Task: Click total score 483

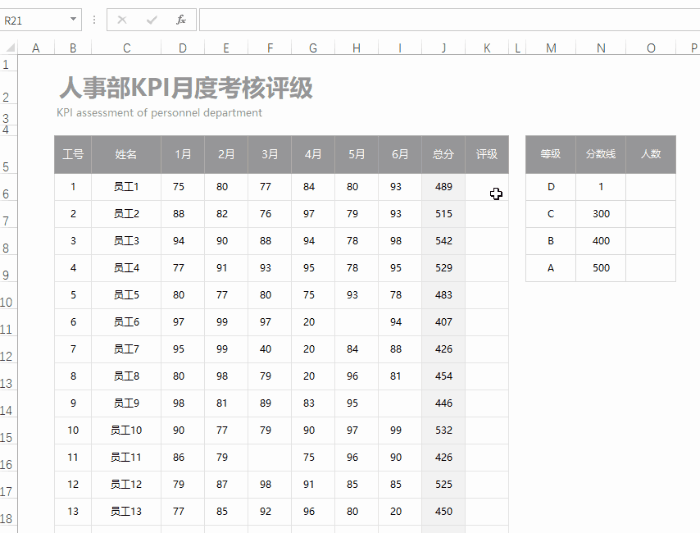Action: pyautogui.click(x=443, y=295)
